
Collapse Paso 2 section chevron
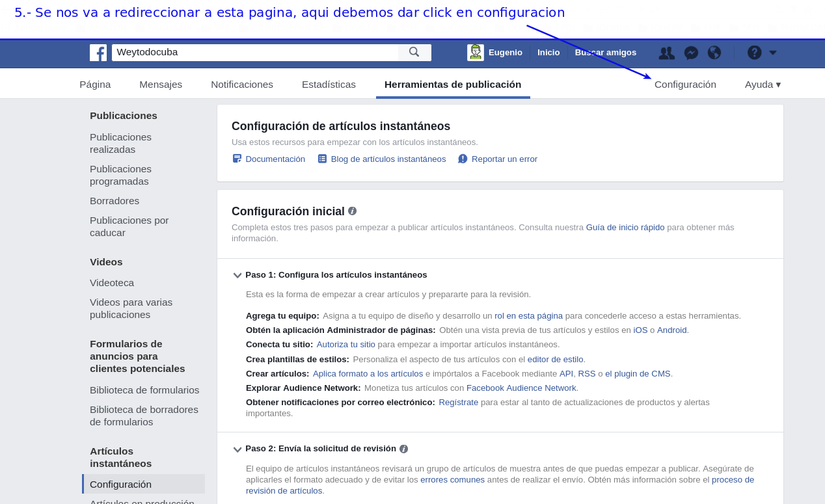point(237,449)
